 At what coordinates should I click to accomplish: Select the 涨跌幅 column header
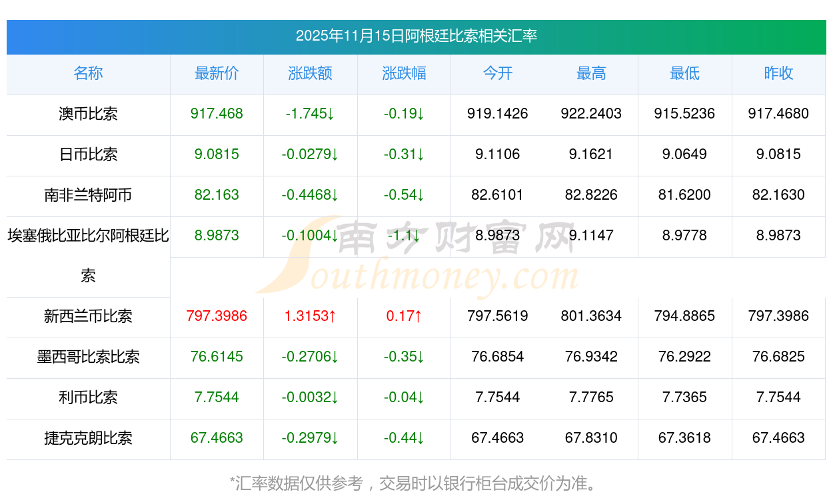click(x=404, y=73)
